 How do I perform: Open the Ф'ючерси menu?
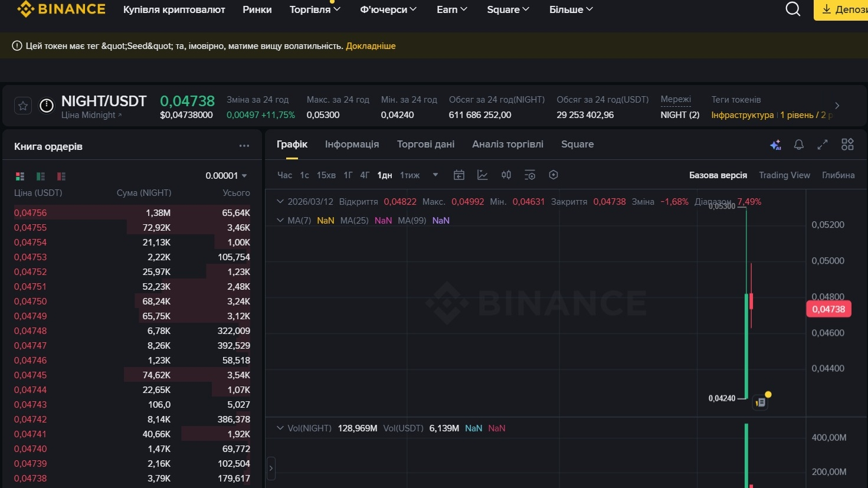388,9
